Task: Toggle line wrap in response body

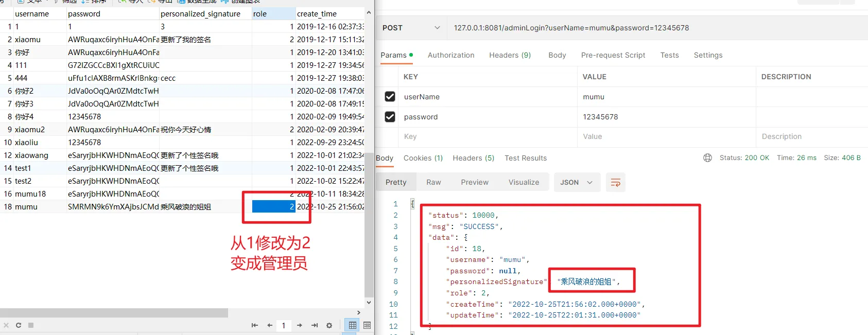Action: point(615,182)
